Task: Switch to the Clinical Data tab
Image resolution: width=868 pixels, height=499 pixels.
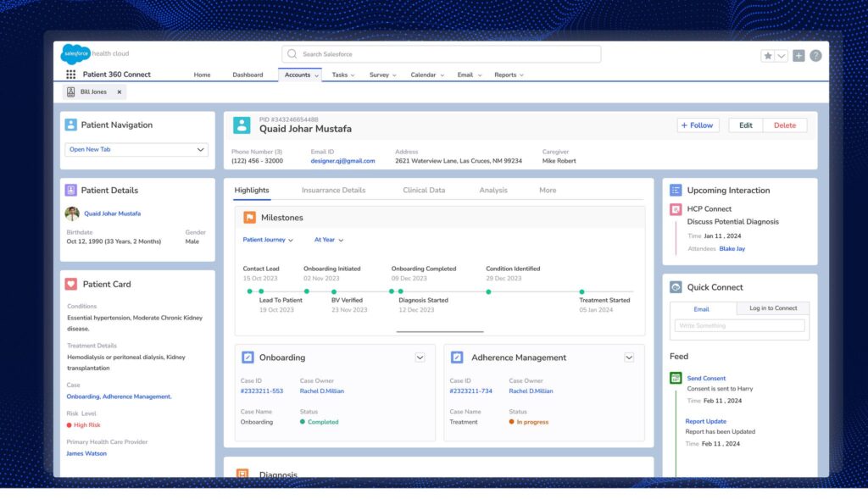Action: (424, 191)
